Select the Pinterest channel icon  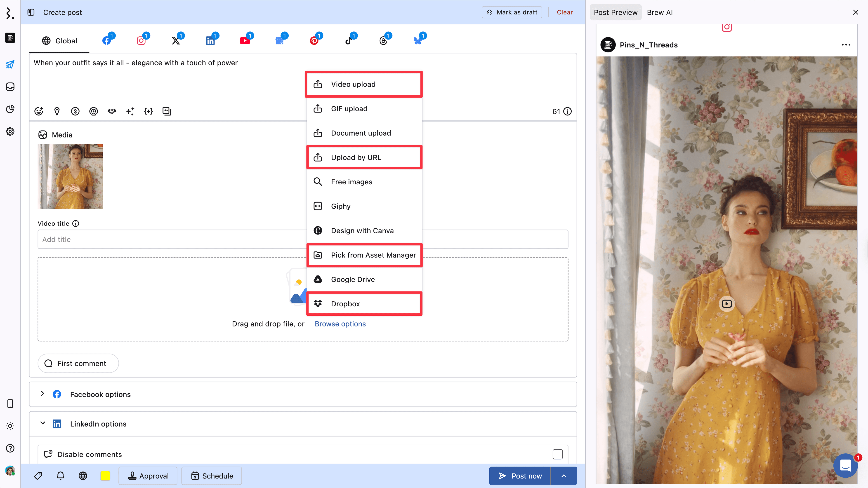coord(314,41)
